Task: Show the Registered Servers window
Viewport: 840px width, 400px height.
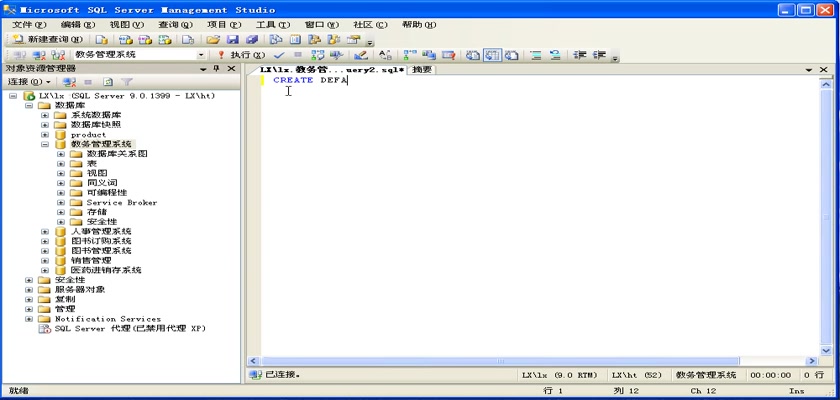Action: pyautogui.click(x=275, y=40)
